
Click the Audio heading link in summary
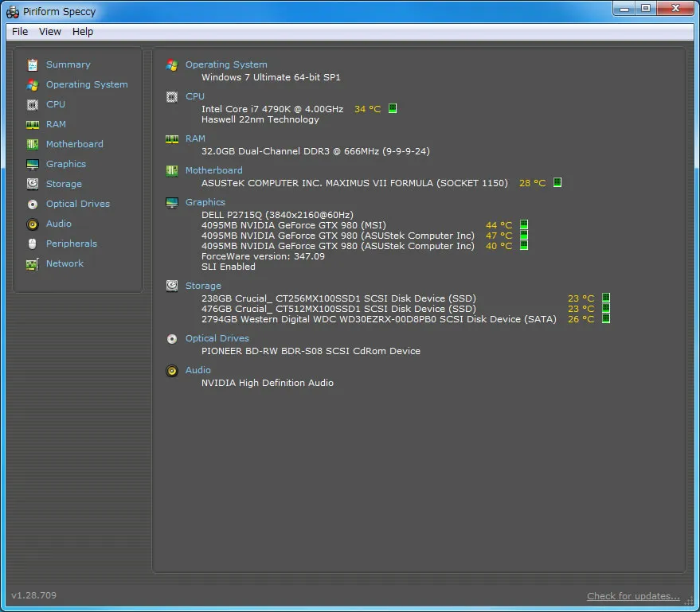coord(198,370)
